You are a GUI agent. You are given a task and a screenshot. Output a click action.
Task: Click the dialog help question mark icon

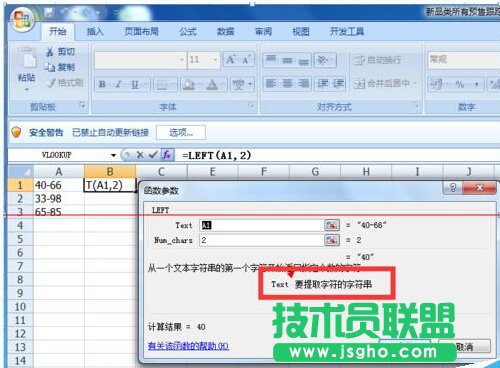pos(452,187)
